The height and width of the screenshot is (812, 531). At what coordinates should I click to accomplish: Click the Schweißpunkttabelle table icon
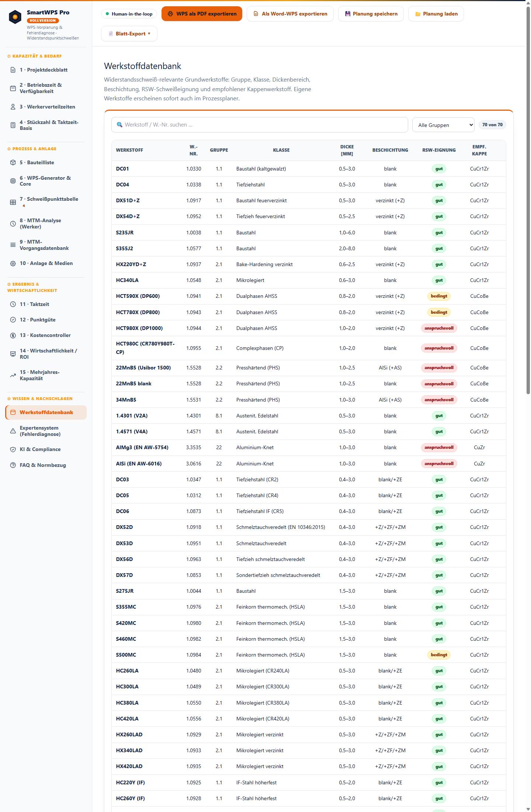(13, 202)
